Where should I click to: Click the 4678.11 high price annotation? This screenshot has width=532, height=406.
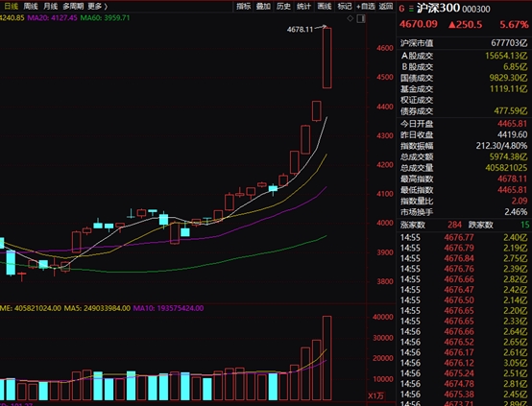300,30
